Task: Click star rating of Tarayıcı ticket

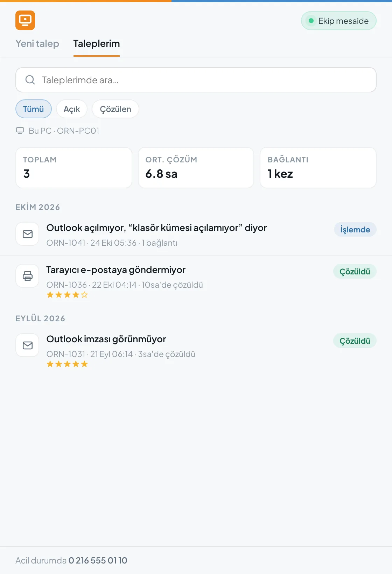Action: (x=67, y=295)
